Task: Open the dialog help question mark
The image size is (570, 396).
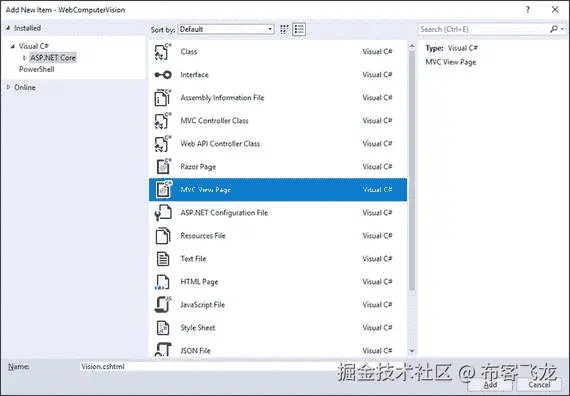Action: [x=528, y=10]
